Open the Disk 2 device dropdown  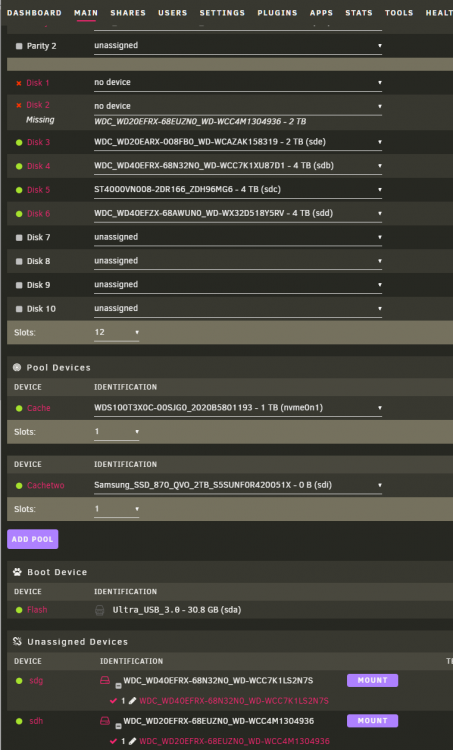(x=238, y=106)
